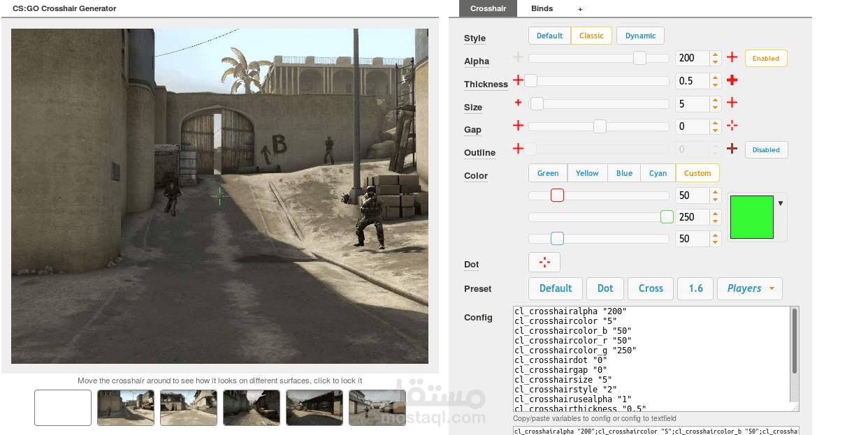
Task: Select the third map background thumbnail
Action: tap(189, 408)
